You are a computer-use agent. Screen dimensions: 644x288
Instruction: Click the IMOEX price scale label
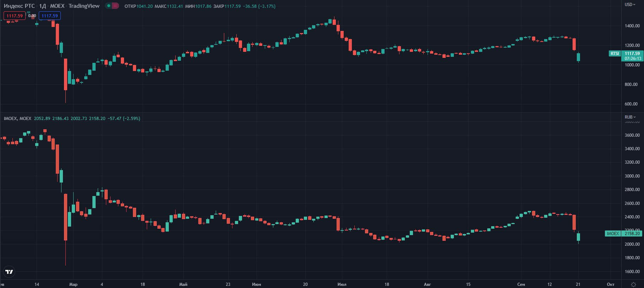(x=613, y=233)
